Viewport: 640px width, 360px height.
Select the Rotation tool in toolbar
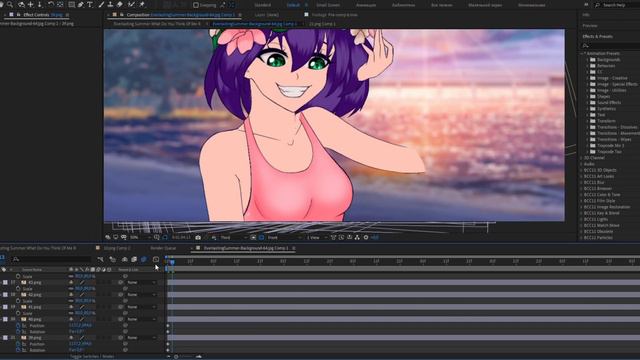[51, 4]
